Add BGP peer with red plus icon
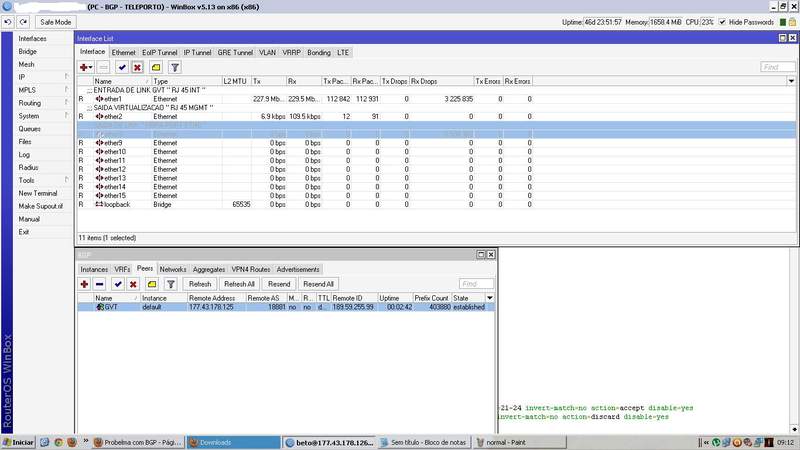 84,284
